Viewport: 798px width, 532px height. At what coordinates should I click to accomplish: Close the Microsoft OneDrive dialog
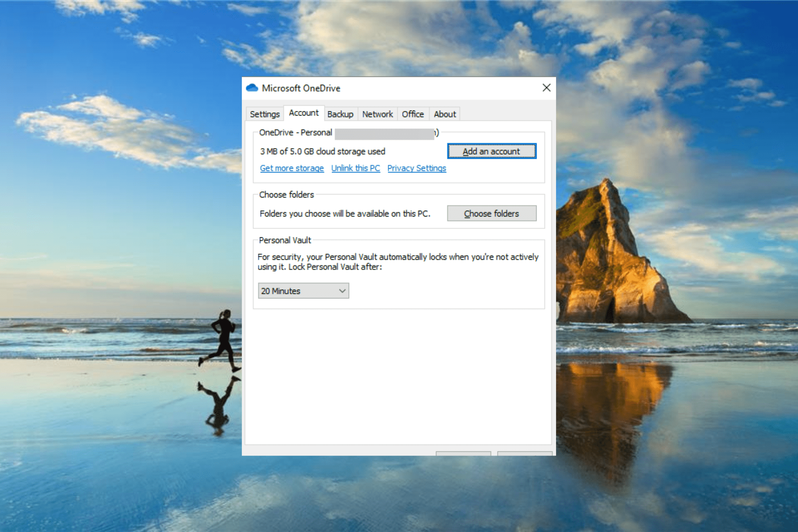[547, 88]
